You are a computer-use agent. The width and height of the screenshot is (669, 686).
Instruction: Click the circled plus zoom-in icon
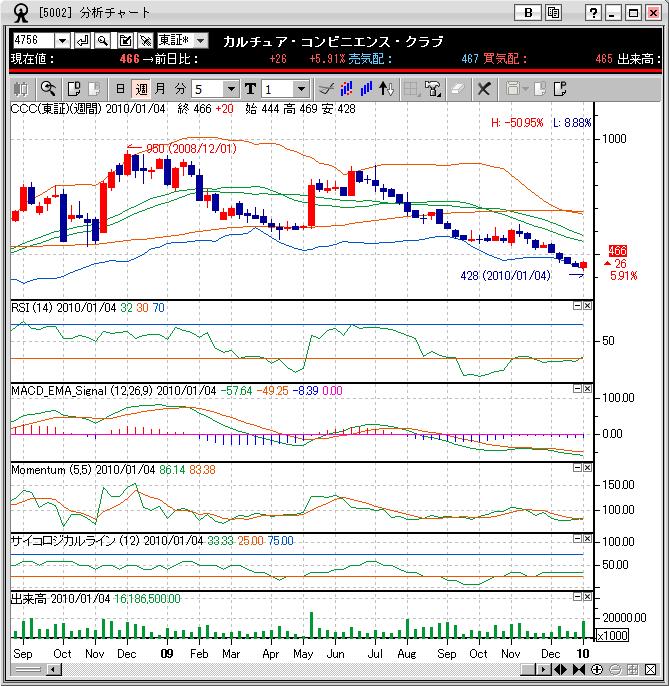[597, 669]
